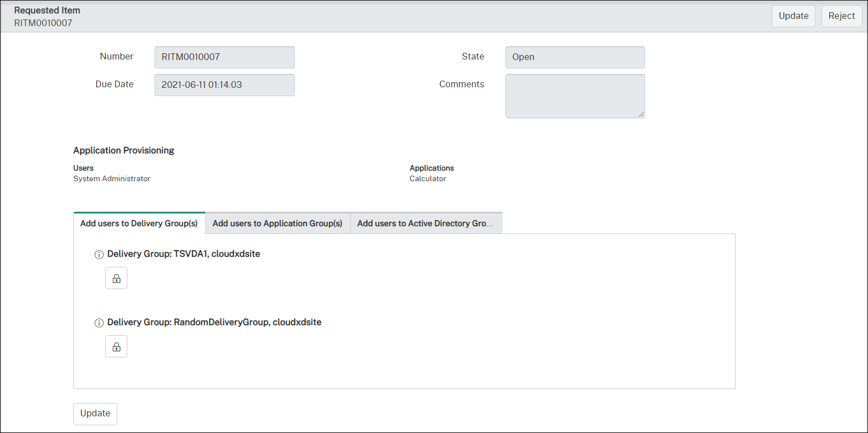Viewport: 868px width, 433px height.
Task: Click the info icon beside RandomDeliveryGroup
Action: pos(100,323)
